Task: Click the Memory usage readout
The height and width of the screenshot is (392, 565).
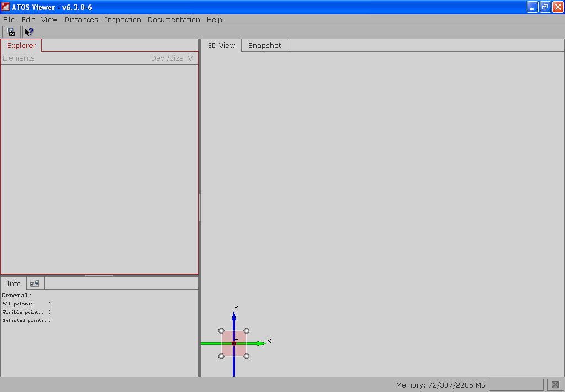Action: (440, 385)
